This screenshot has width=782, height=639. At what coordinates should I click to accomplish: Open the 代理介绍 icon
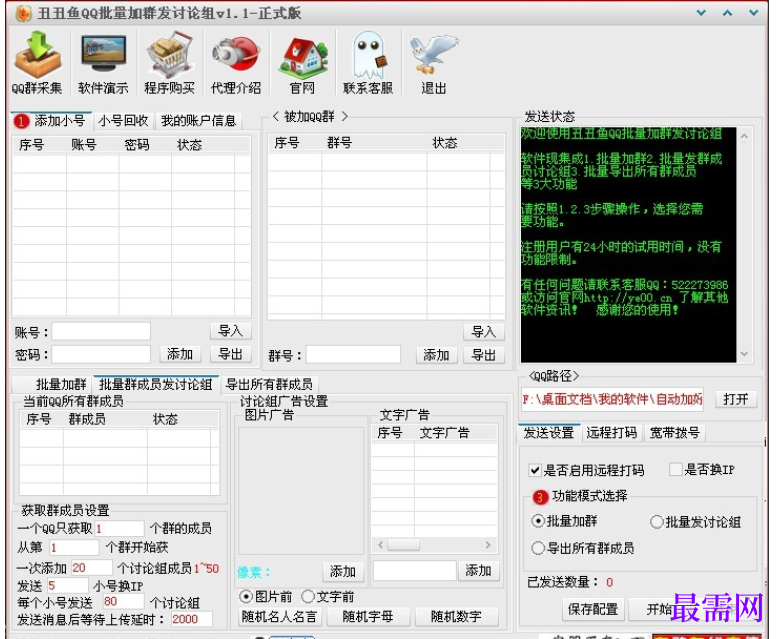(236, 62)
